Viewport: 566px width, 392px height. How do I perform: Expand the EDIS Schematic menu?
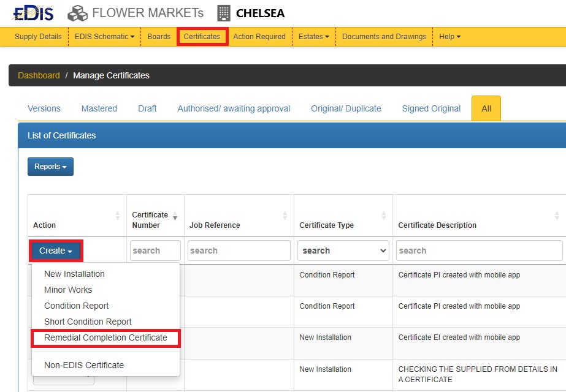104,37
